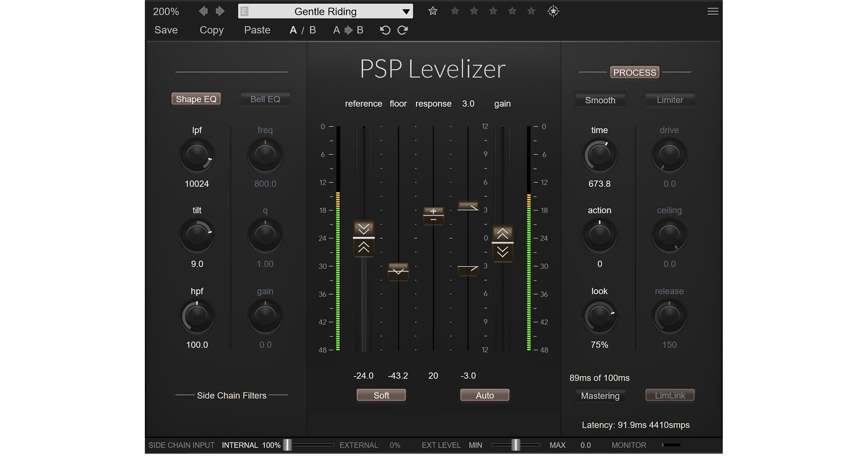Click the EXT LEVEL slider handle
This screenshot has width=868, height=456.
point(516,445)
